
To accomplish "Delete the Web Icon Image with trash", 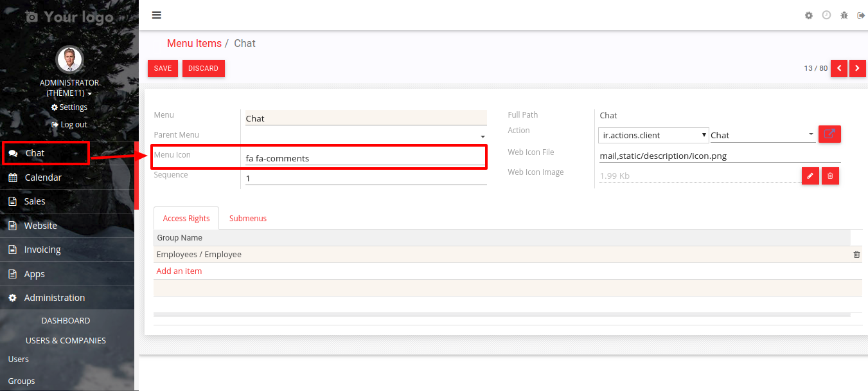I will click(830, 176).
